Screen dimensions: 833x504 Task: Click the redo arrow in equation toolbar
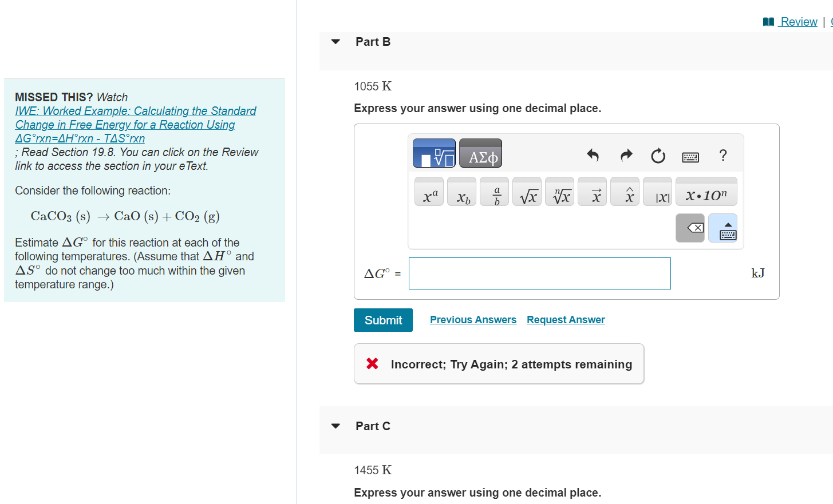point(626,155)
